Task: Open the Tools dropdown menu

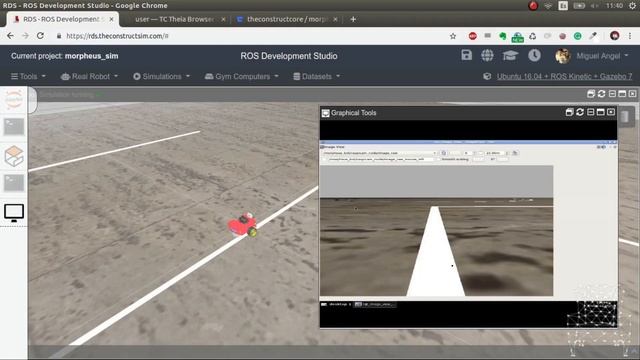Action: [x=28, y=76]
